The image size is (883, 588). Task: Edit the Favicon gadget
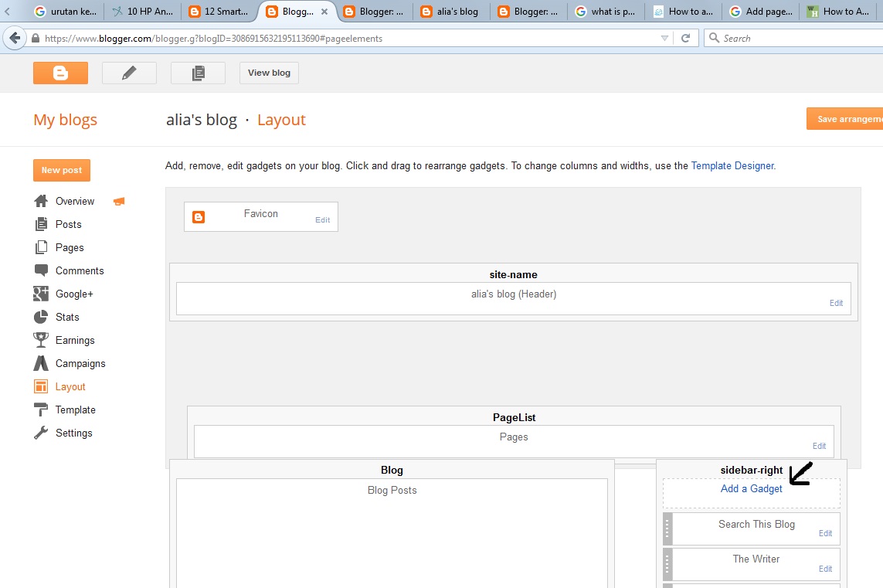323,219
